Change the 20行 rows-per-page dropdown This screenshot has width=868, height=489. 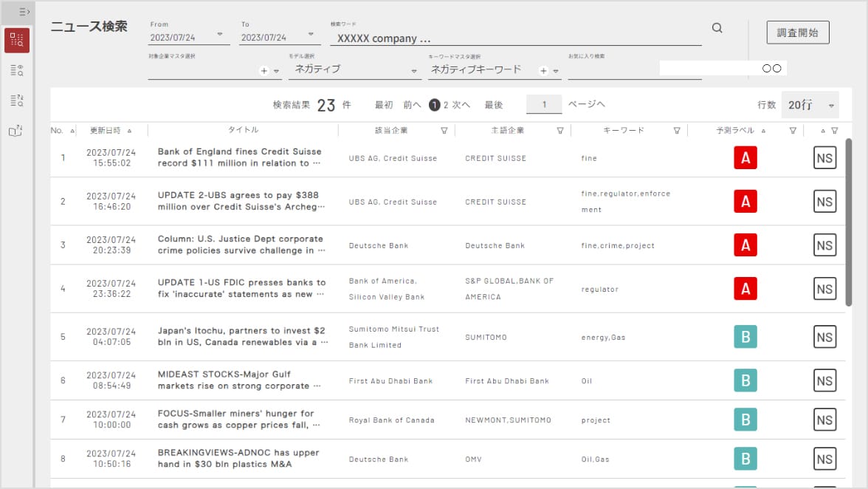[810, 105]
